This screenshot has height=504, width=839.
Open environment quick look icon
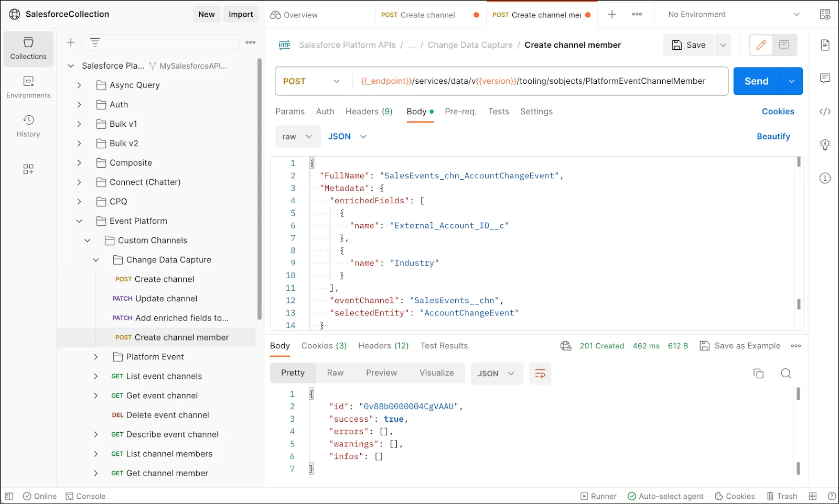[825, 15]
